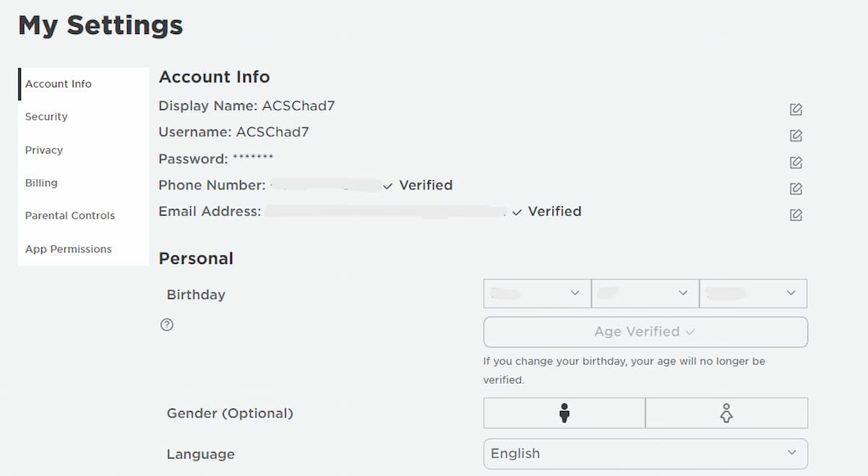
Task: Open the birthday month dropdown
Action: click(x=537, y=293)
